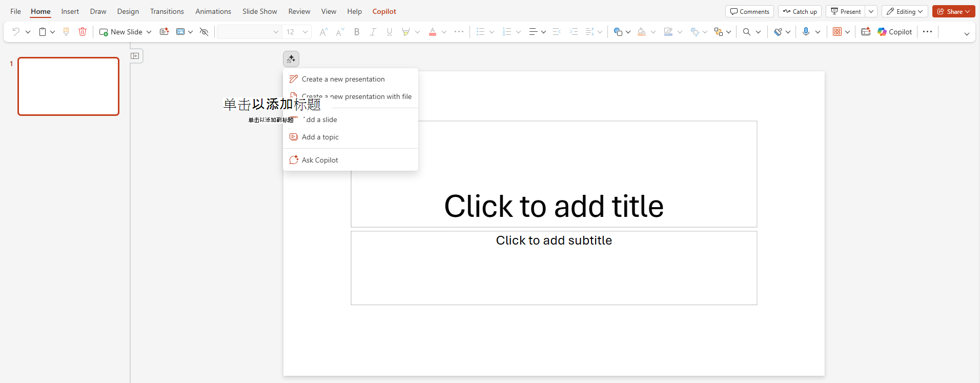
Task: Click the Arrange objects icon
Action: (x=719, y=32)
